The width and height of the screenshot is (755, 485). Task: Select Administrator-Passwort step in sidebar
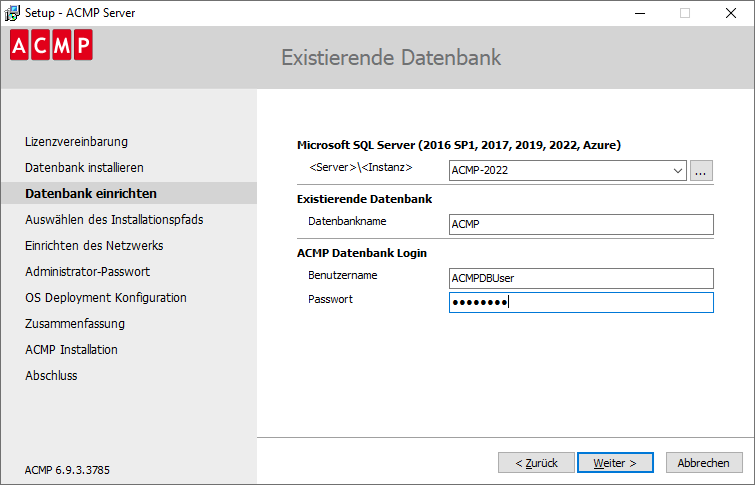pos(88,272)
